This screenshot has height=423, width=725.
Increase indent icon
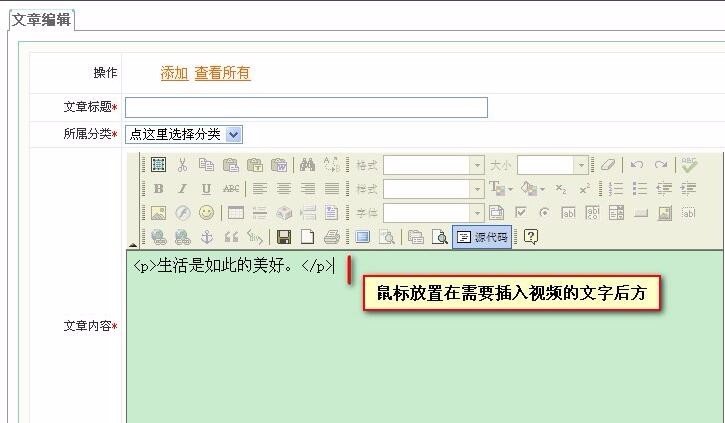pyautogui.click(x=688, y=189)
